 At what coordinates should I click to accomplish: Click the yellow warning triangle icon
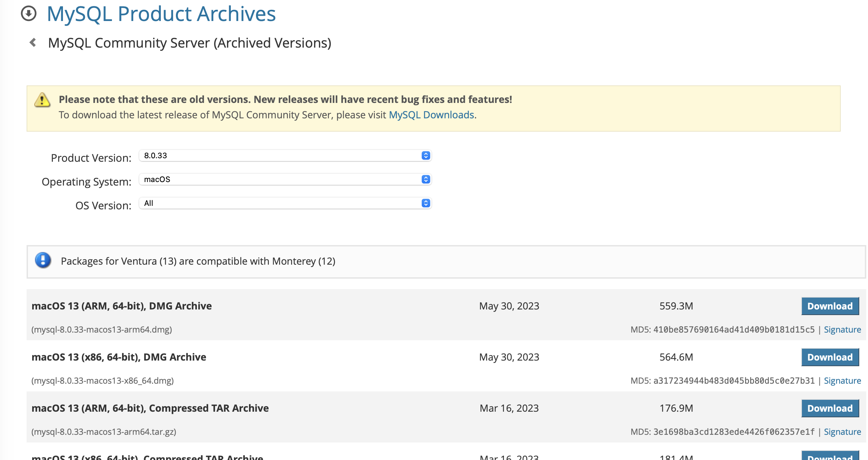point(42,100)
